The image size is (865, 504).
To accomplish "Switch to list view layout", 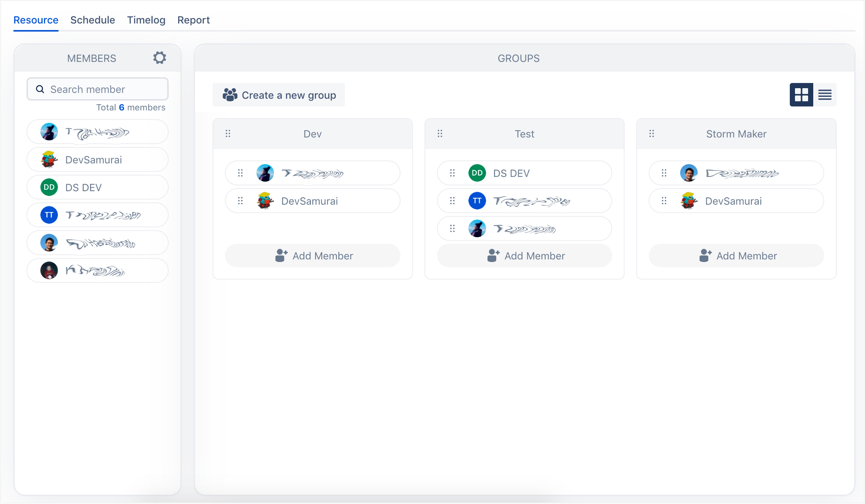I will (x=825, y=95).
